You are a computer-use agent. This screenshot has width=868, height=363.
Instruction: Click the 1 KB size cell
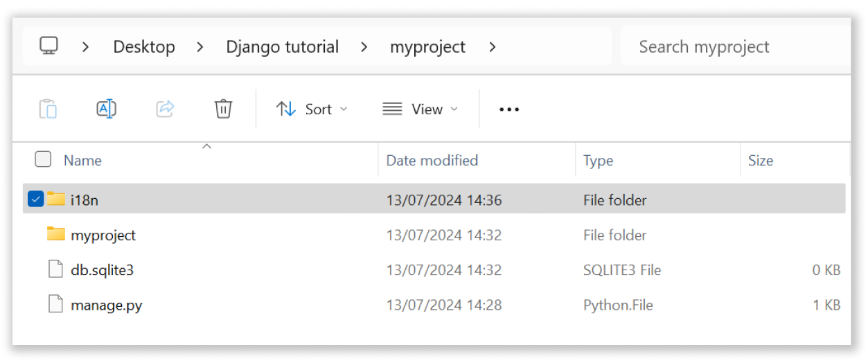point(826,304)
